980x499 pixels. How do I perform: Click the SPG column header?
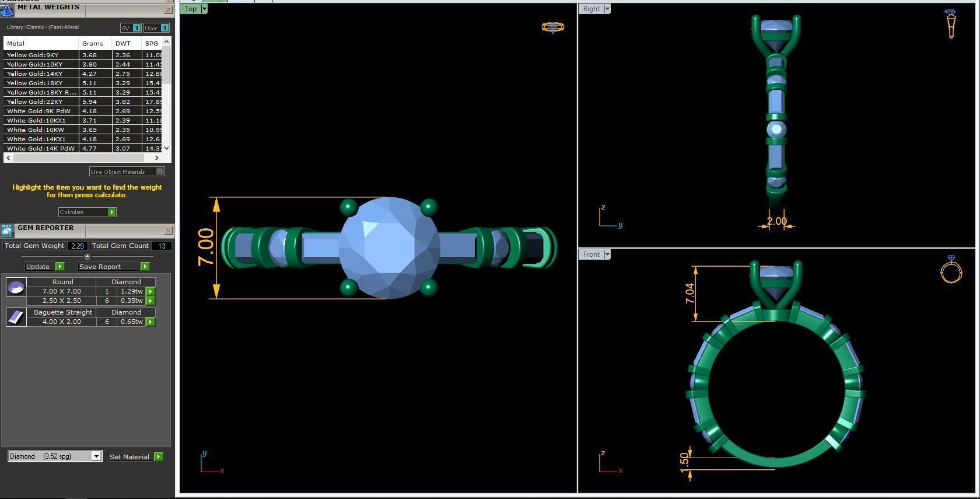pyautogui.click(x=152, y=43)
